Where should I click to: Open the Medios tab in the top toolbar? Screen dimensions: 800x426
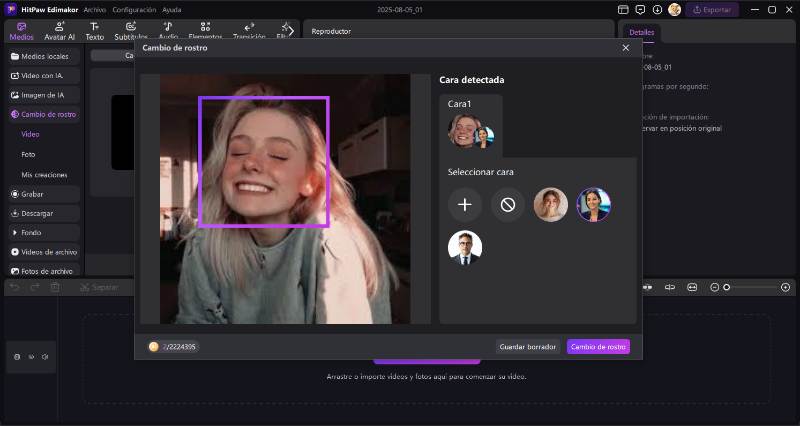pos(21,31)
